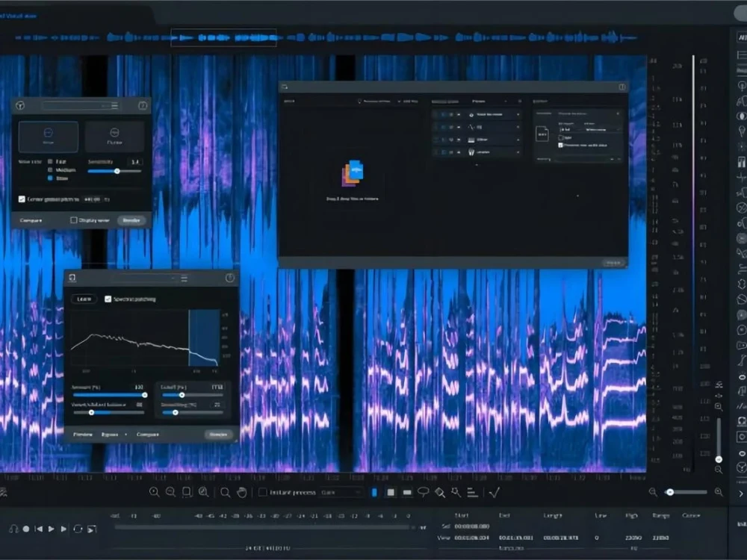Viewport: 747px width, 560px height.
Task: Toggle Center global pitch checkbox
Action: [x=22, y=199]
